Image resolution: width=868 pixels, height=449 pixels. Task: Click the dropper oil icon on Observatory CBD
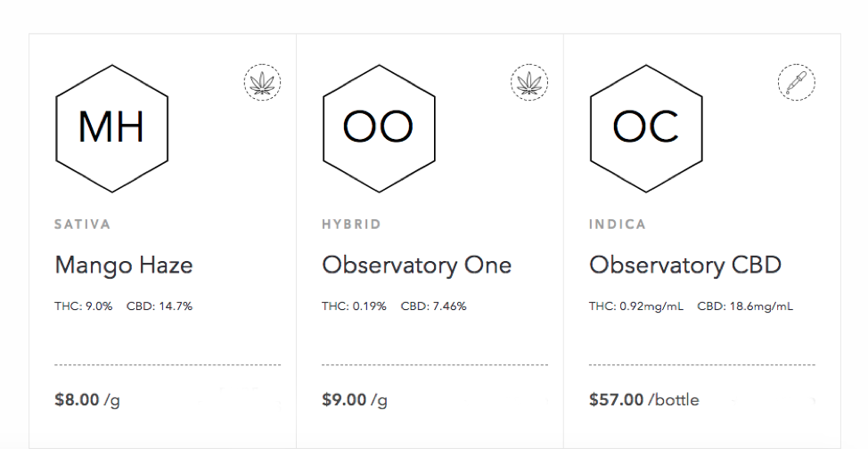797,83
